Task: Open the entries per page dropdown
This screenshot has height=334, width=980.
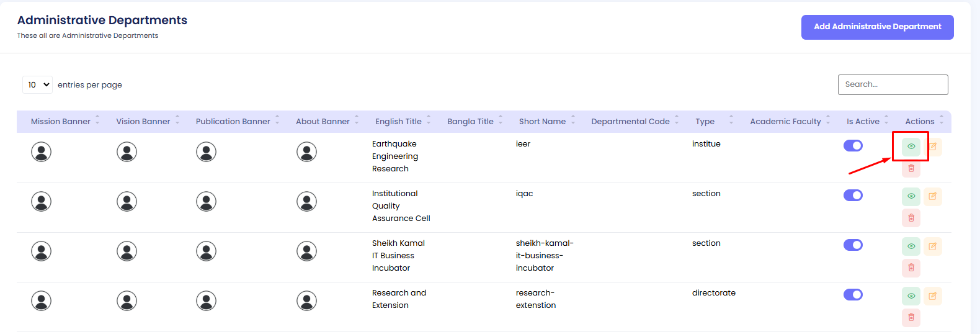Action: (x=38, y=85)
